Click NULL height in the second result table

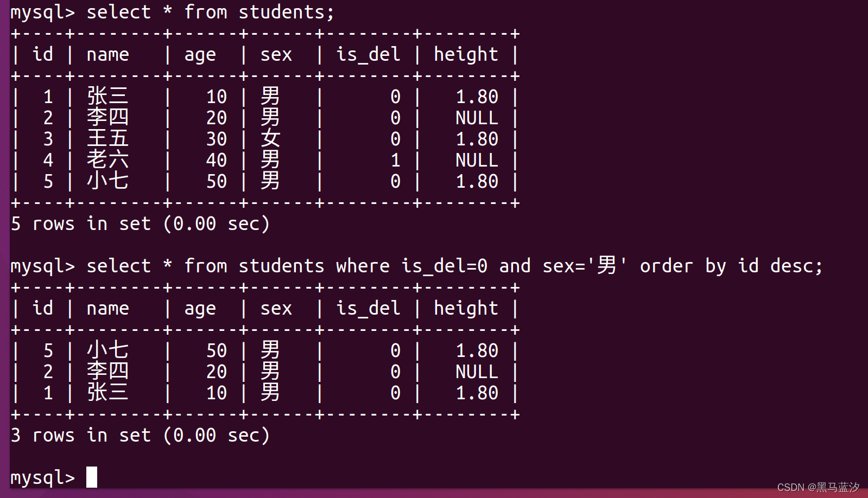pos(477,372)
